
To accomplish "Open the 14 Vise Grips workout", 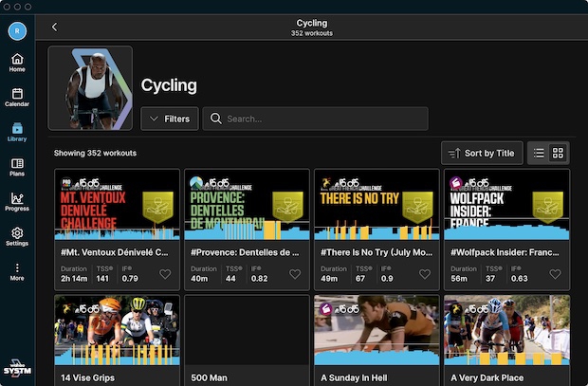I will (x=117, y=330).
